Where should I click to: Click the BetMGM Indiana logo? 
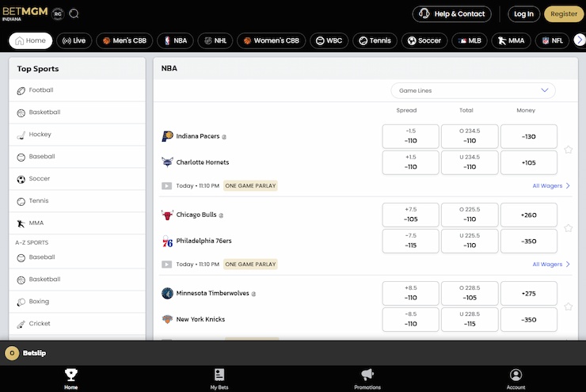(25, 13)
